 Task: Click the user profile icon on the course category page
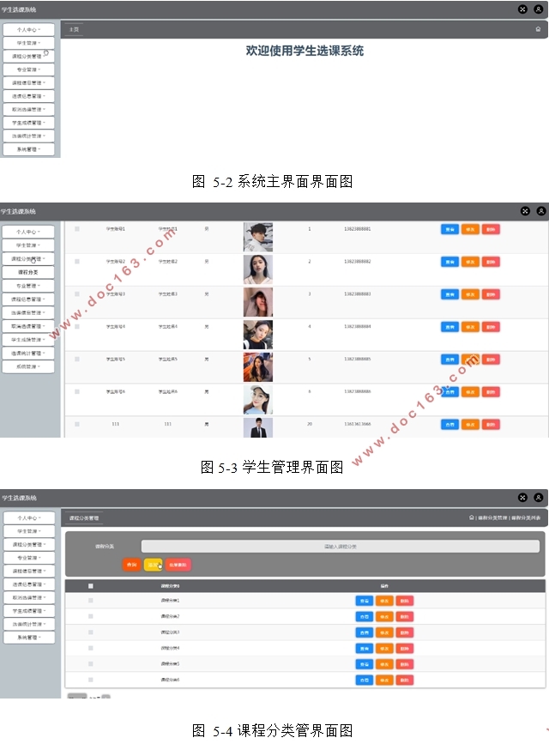(x=539, y=497)
